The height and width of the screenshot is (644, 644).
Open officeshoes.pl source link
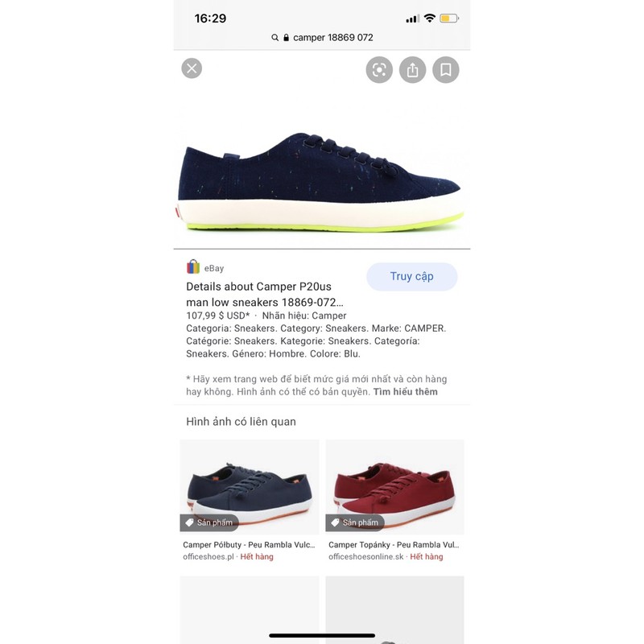(208, 557)
